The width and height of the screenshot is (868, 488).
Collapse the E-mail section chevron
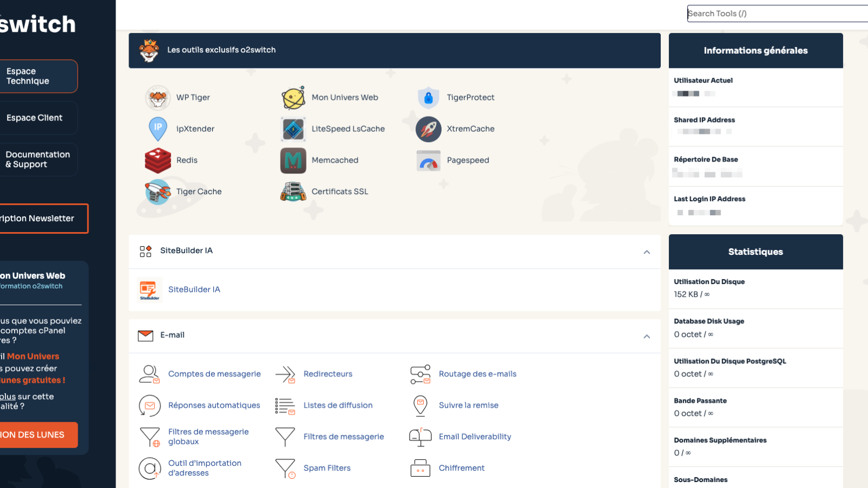pos(647,337)
